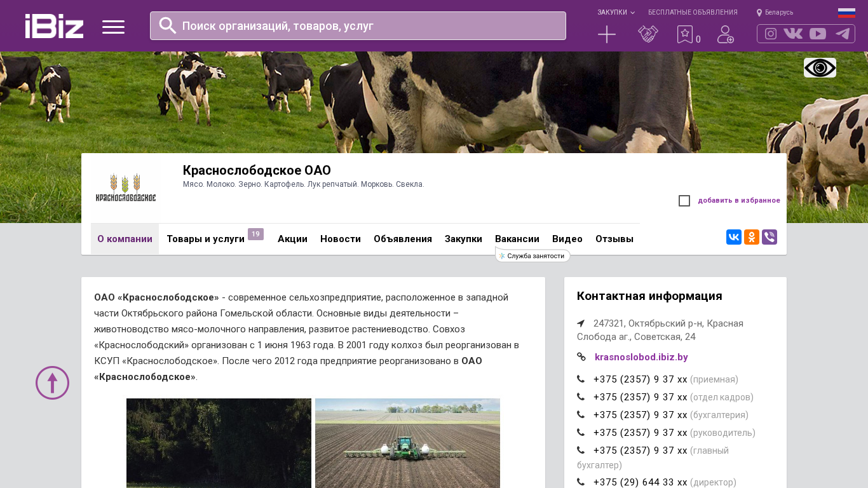Select the Беларусь region label
868x488 pixels.
coord(779,13)
